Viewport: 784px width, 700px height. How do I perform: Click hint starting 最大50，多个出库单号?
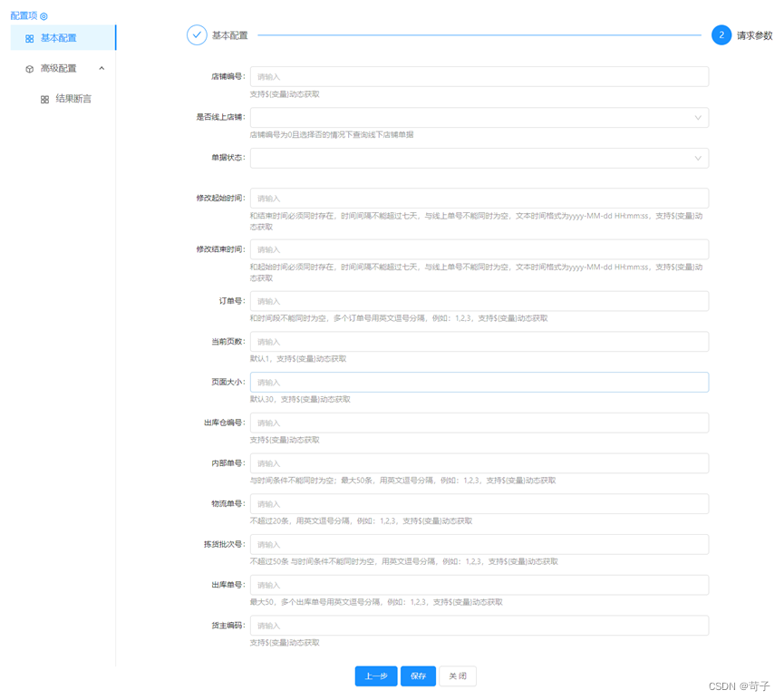coord(376,602)
